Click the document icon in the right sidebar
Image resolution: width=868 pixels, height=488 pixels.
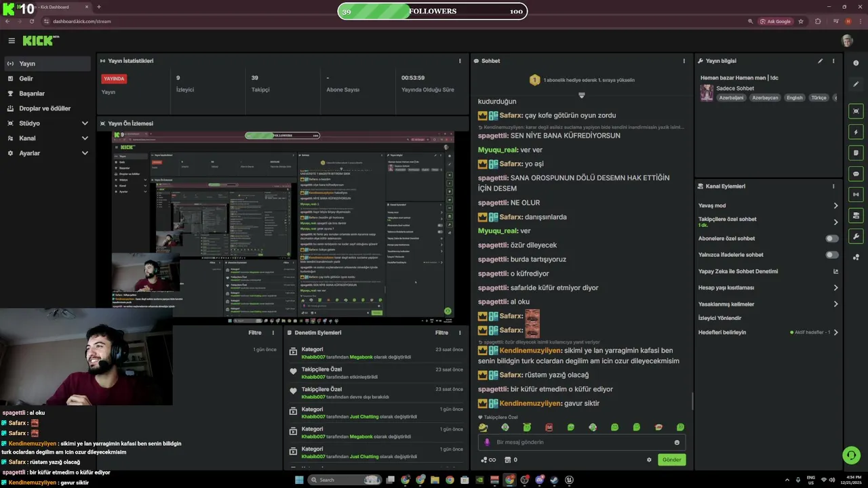(856, 153)
